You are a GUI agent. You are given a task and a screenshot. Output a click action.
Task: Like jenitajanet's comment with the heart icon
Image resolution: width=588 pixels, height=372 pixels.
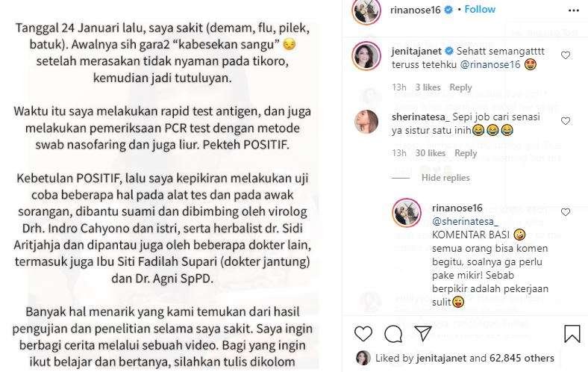pyautogui.click(x=565, y=55)
